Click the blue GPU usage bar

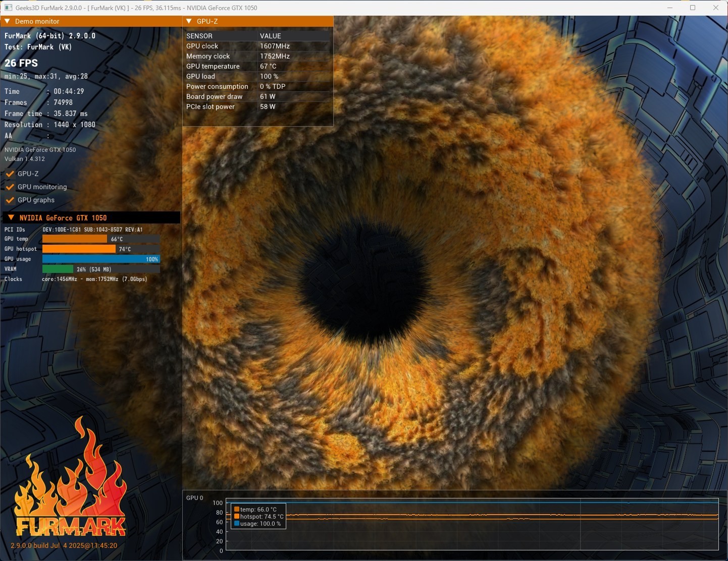[x=101, y=259]
